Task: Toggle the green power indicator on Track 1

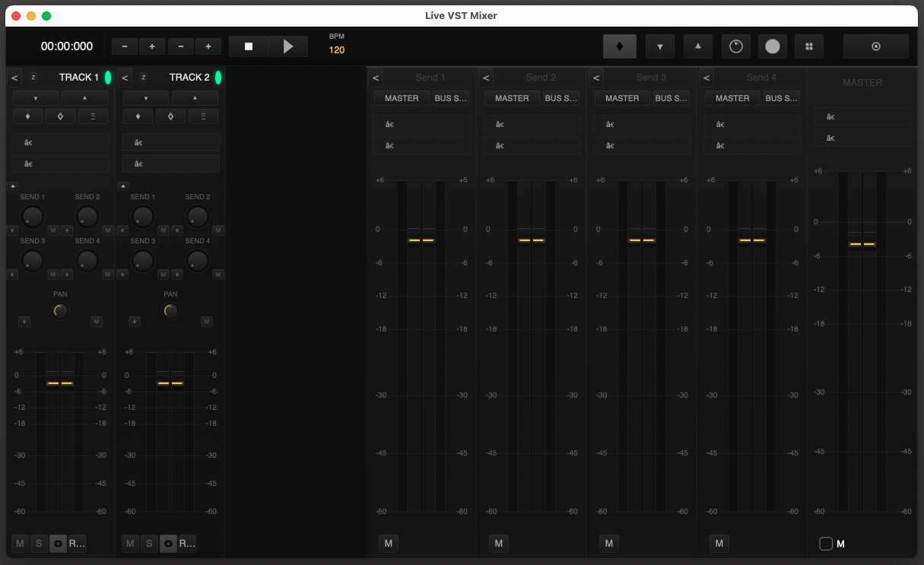Action: point(108,78)
